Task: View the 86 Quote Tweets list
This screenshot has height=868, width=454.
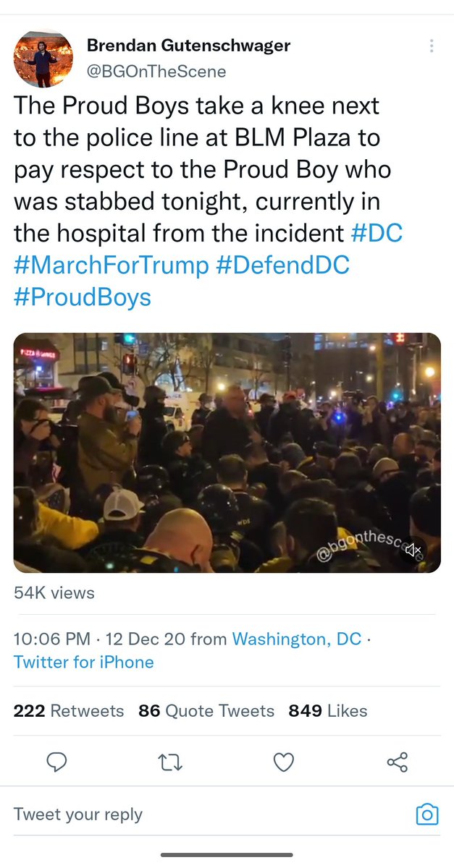Action: 206,711
